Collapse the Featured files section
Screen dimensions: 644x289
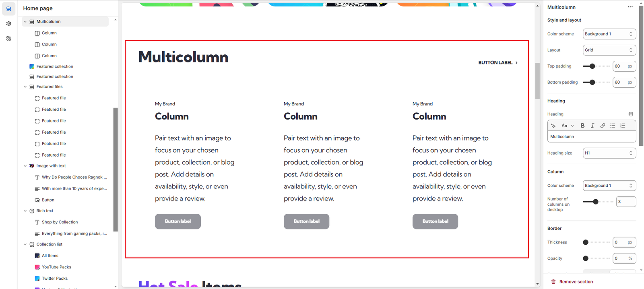(25, 87)
